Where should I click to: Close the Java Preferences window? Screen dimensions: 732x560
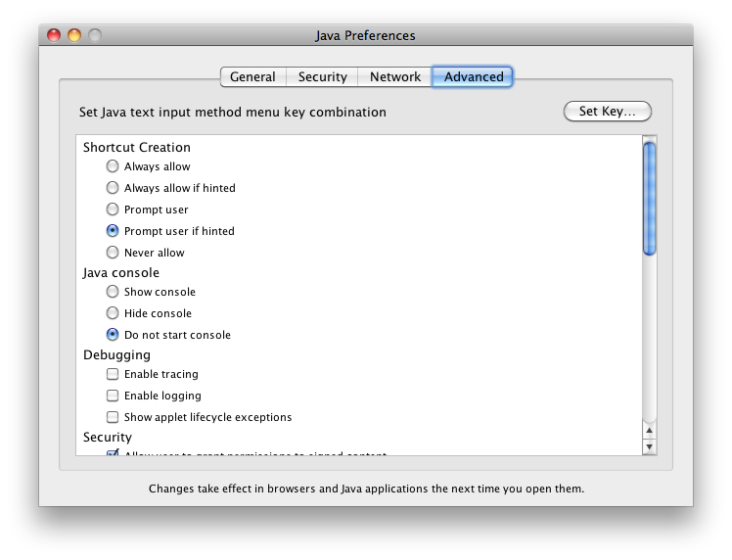[x=54, y=35]
